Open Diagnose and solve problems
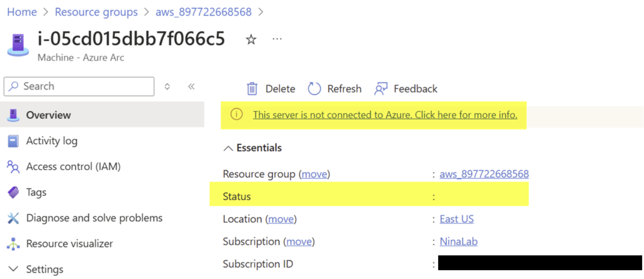The height and width of the screenshot is (279, 644). pos(94,218)
